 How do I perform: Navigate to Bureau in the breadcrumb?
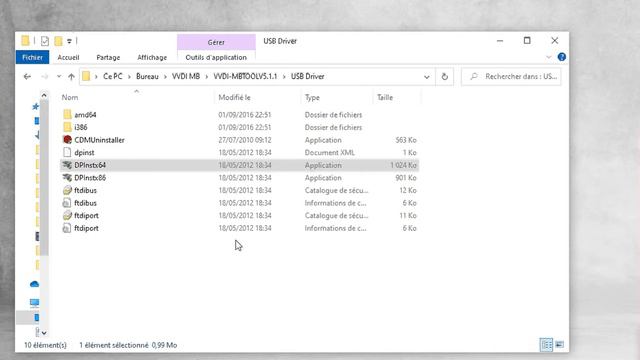click(147, 77)
